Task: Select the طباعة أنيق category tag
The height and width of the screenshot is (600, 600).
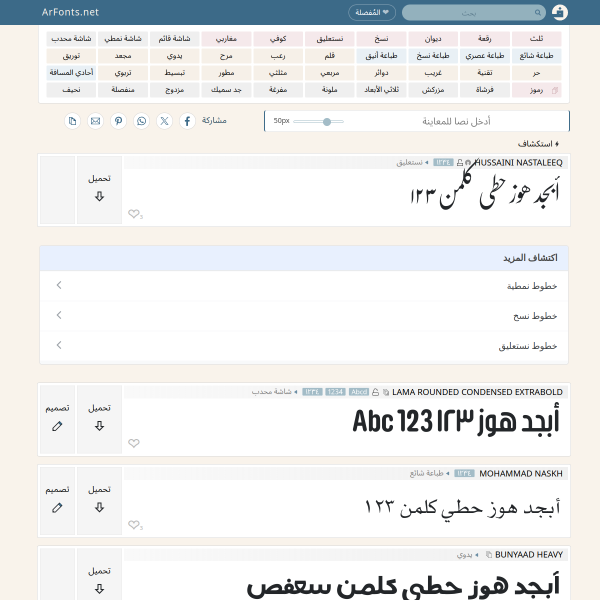Action: [382, 56]
